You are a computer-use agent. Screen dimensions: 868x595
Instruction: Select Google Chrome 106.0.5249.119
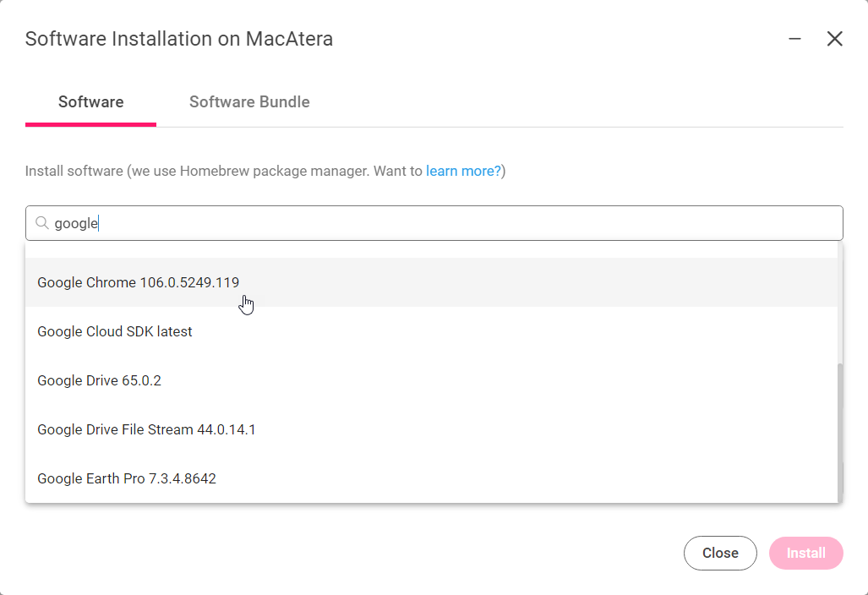(x=431, y=282)
